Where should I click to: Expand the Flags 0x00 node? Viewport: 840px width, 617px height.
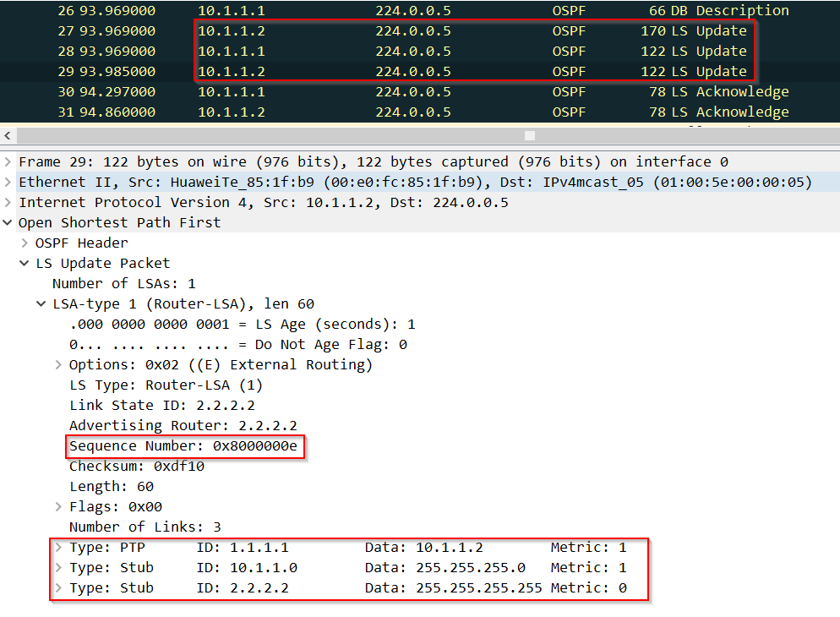(x=57, y=506)
